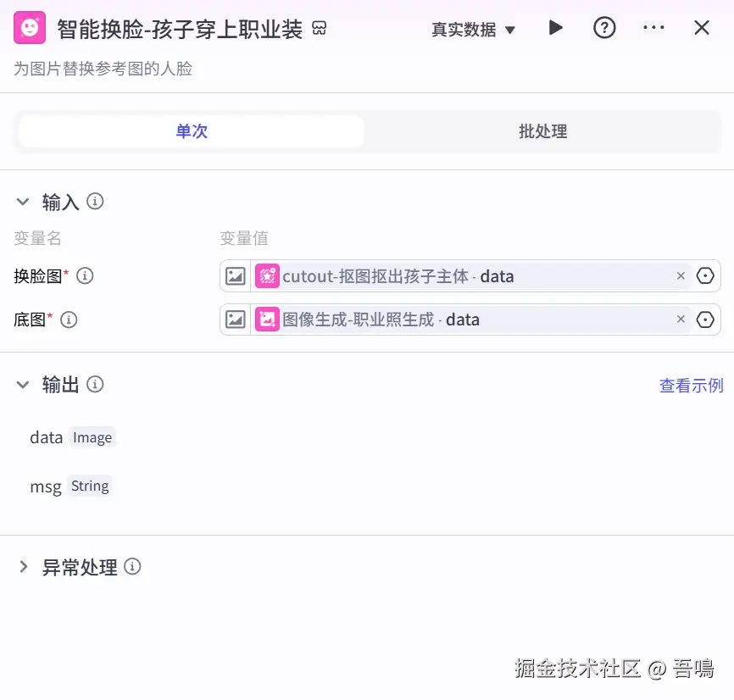Click the info icon next to 底图

pyautogui.click(x=70, y=319)
